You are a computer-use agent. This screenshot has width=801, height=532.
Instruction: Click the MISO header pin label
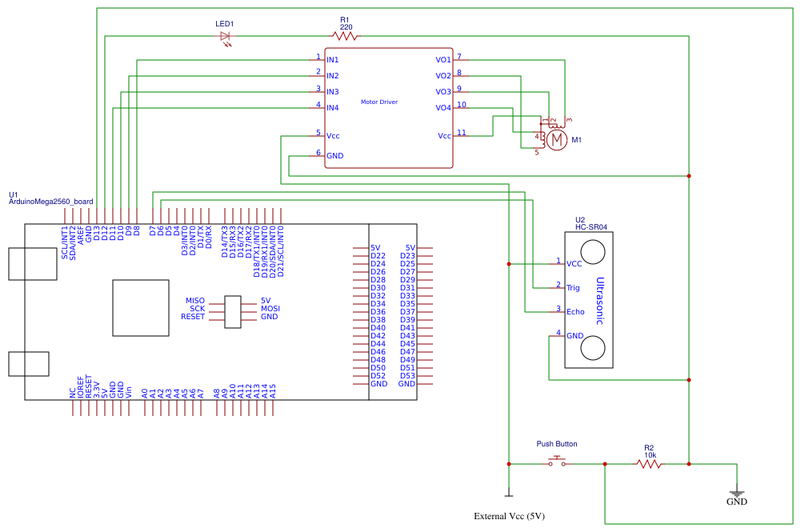point(195,301)
